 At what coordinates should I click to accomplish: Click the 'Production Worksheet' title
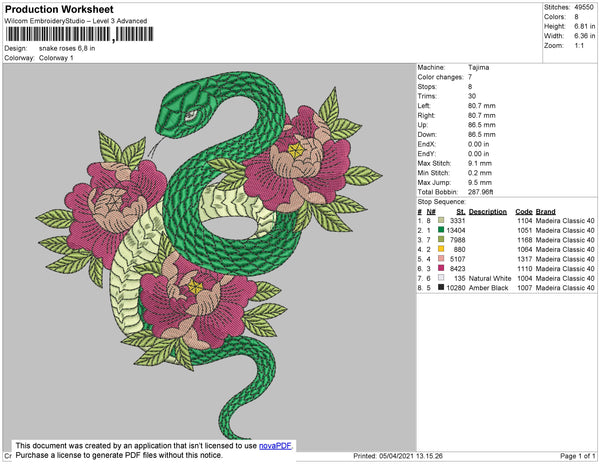coord(59,9)
